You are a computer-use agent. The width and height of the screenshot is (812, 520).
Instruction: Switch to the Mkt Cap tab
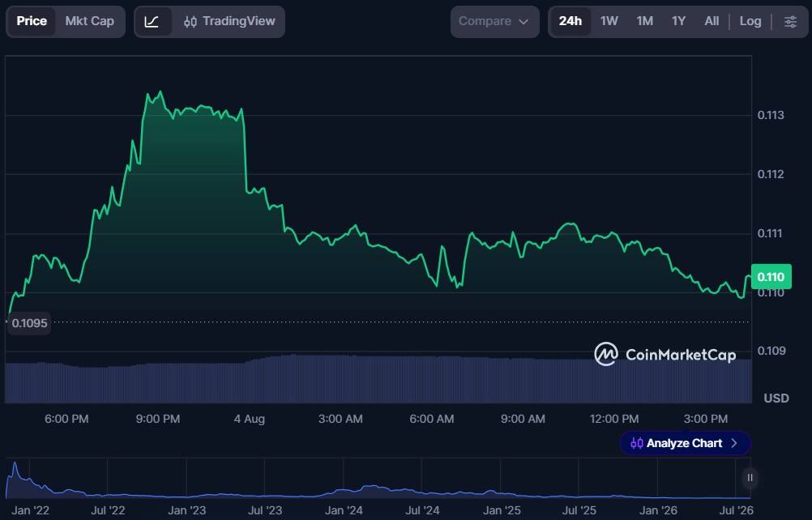(x=90, y=21)
